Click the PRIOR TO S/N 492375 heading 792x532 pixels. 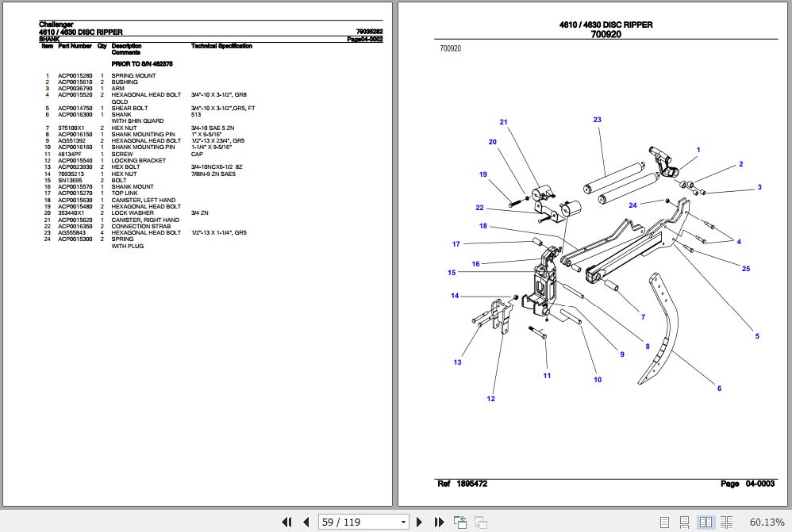tap(142, 63)
